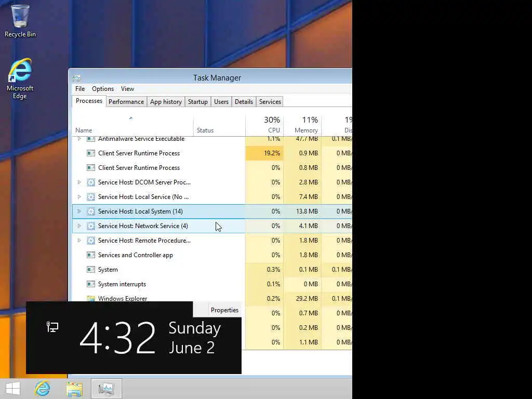Click the Service Host: Remote Procedure gear icon
This screenshot has width=532, height=399.
click(x=90, y=241)
